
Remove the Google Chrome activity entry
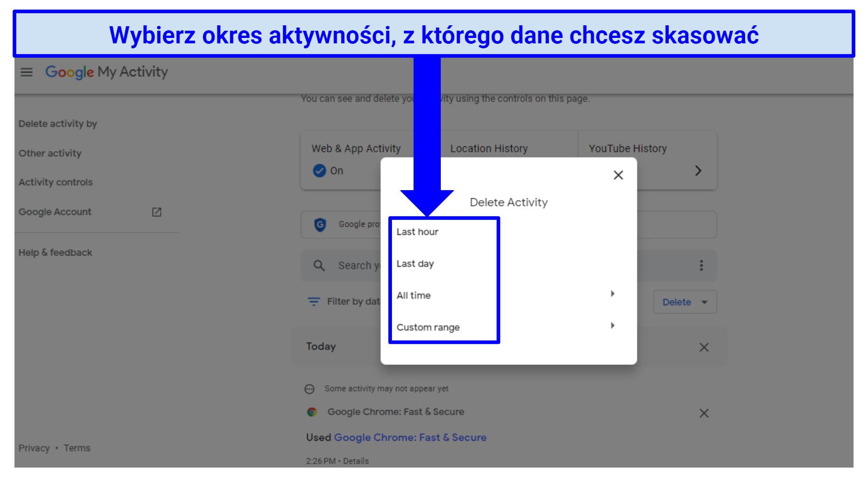click(704, 413)
